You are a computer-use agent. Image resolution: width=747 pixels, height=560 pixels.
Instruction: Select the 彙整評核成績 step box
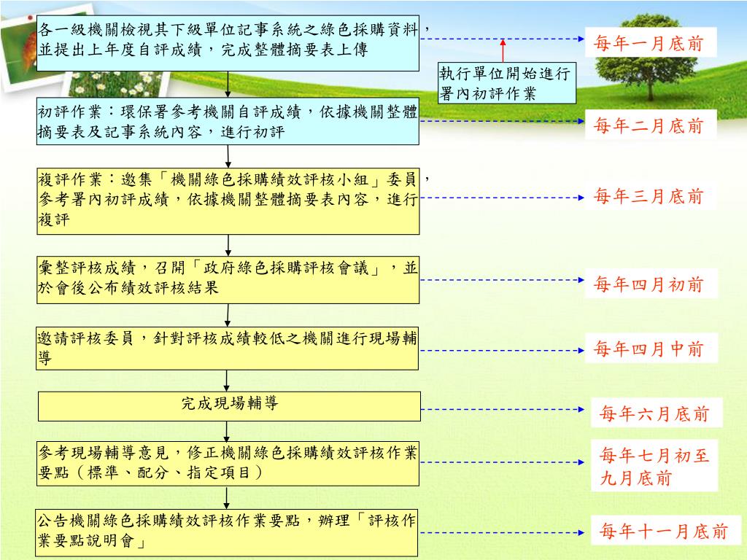228,279
